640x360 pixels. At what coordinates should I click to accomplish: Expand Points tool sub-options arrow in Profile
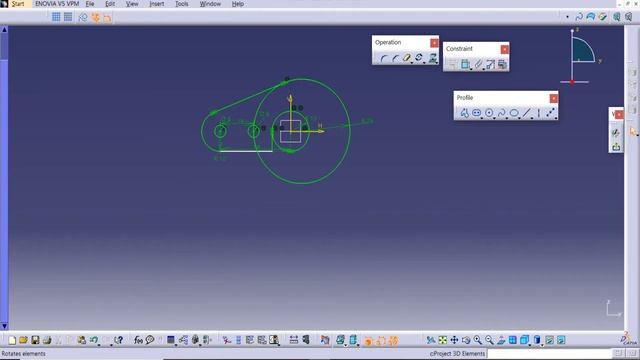coord(556,118)
